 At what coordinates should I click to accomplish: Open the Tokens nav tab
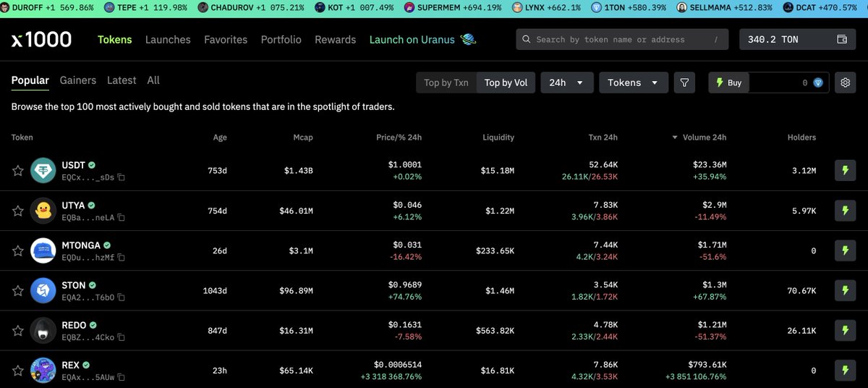point(115,39)
